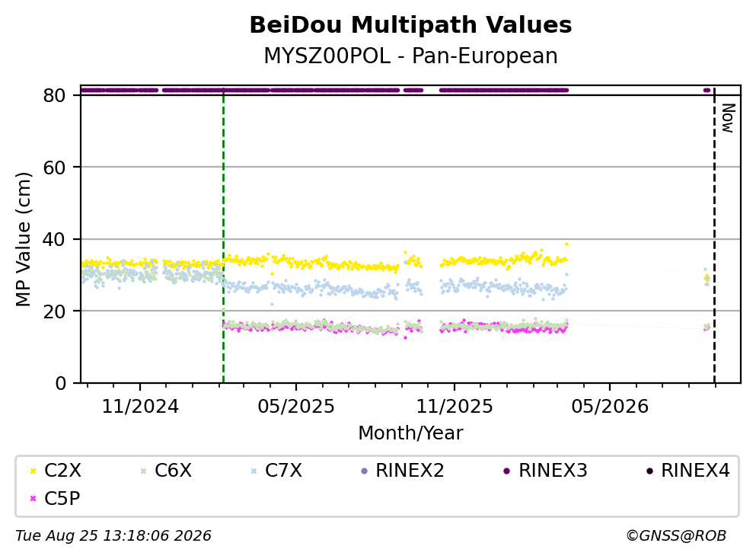Screen dimensions: 756x559
Task: Click the C7X light blue legend marker
Action: 254,471
